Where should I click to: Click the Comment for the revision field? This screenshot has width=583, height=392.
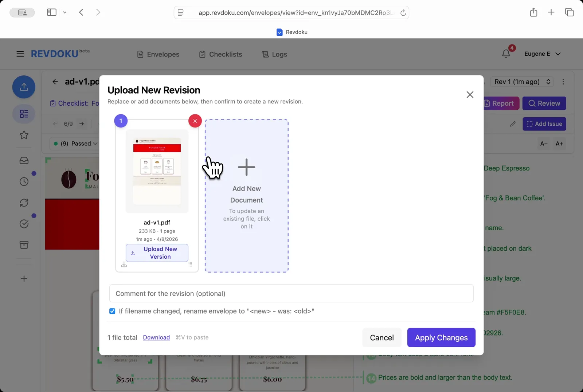pyautogui.click(x=291, y=293)
